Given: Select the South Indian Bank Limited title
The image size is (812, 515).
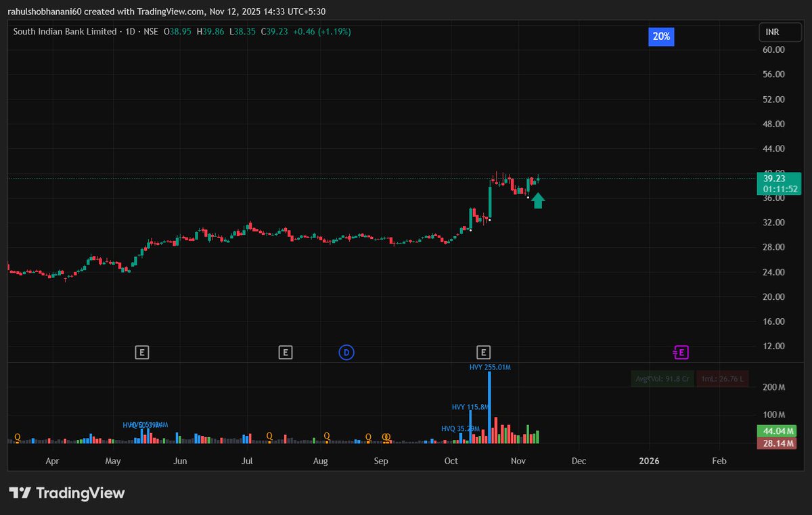Looking at the screenshot, I should [65, 32].
